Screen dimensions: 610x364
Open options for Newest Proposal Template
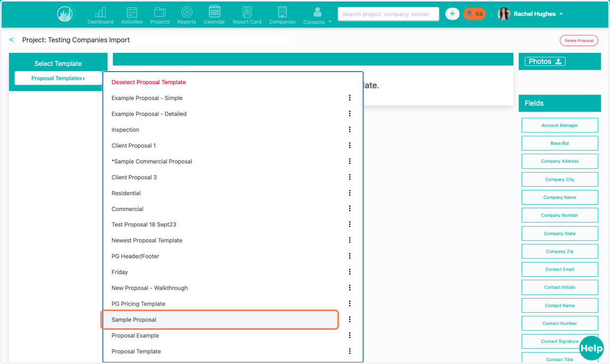click(350, 240)
